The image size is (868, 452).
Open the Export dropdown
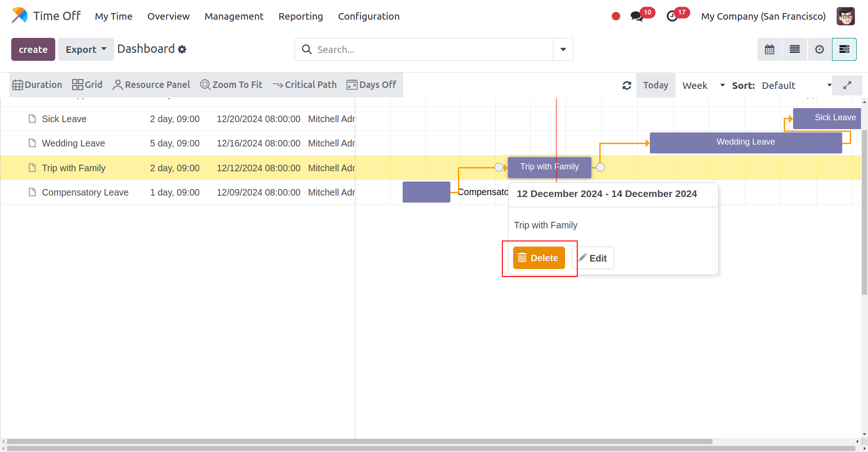tap(86, 50)
